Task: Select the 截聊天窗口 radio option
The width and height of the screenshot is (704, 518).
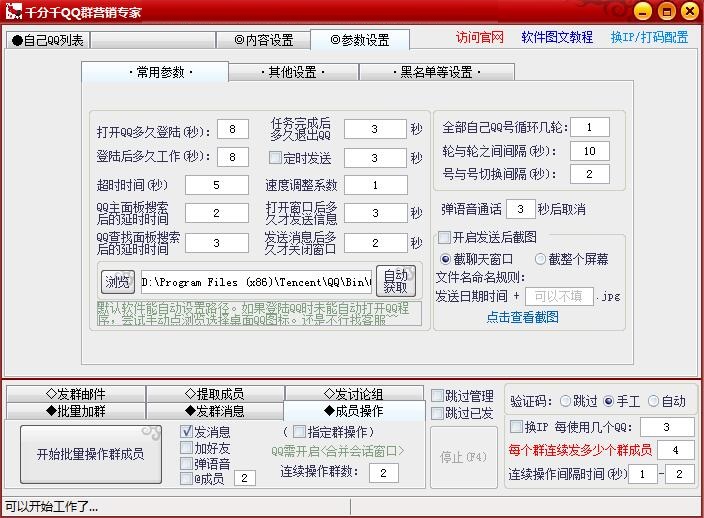Action: 445,259
